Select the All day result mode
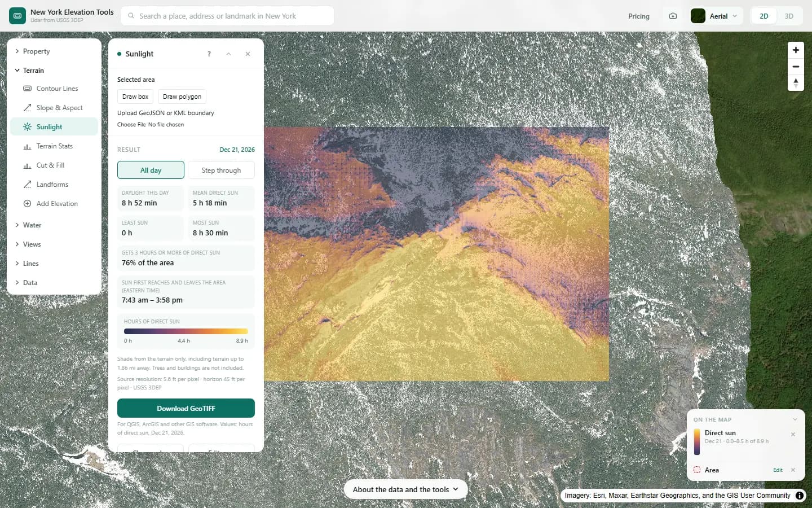812x508 pixels. coord(151,170)
